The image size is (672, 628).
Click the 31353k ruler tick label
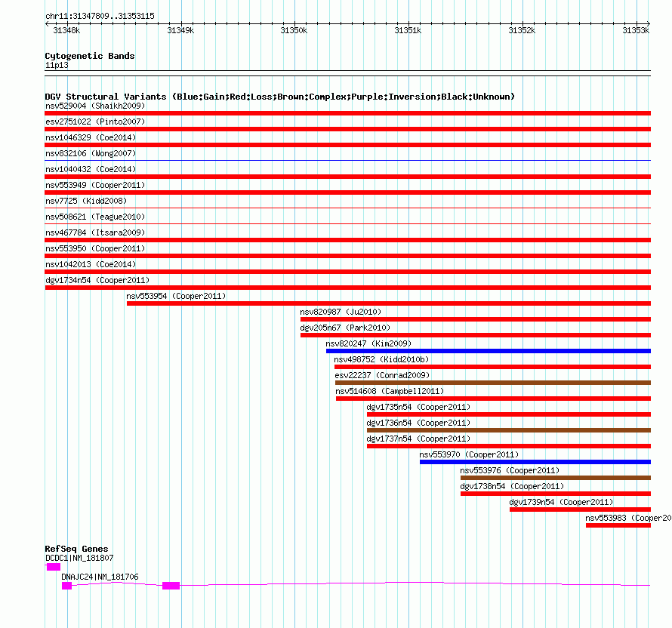click(636, 30)
